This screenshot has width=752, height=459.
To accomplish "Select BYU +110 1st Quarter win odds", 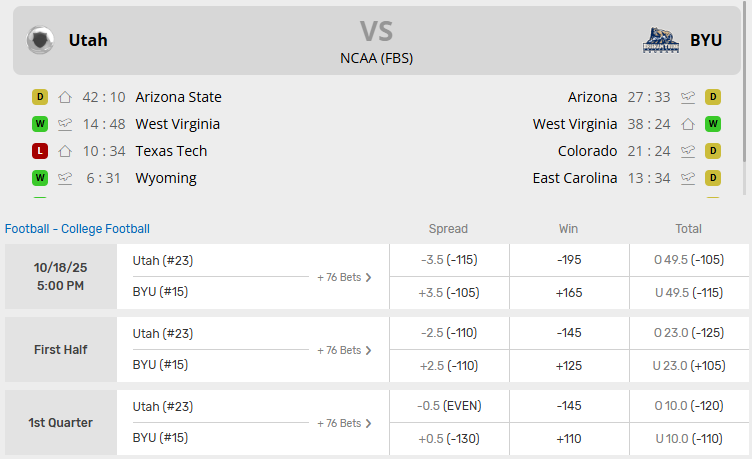I will (568, 438).
